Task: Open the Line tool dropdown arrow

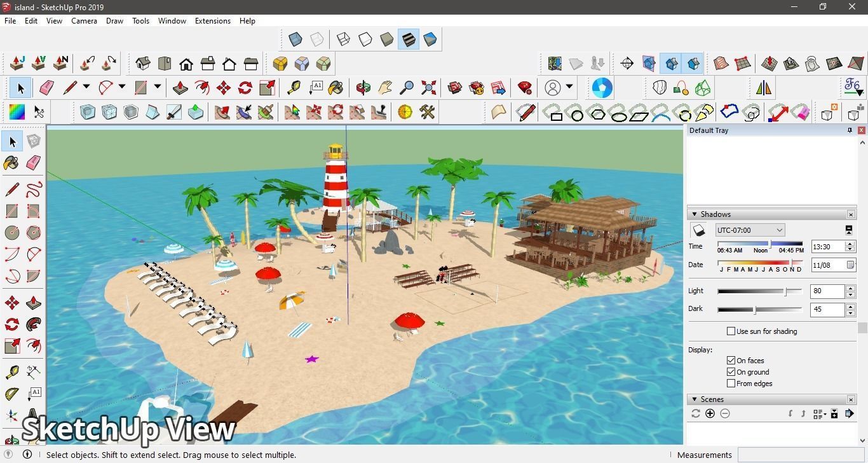Action: [86, 87]
